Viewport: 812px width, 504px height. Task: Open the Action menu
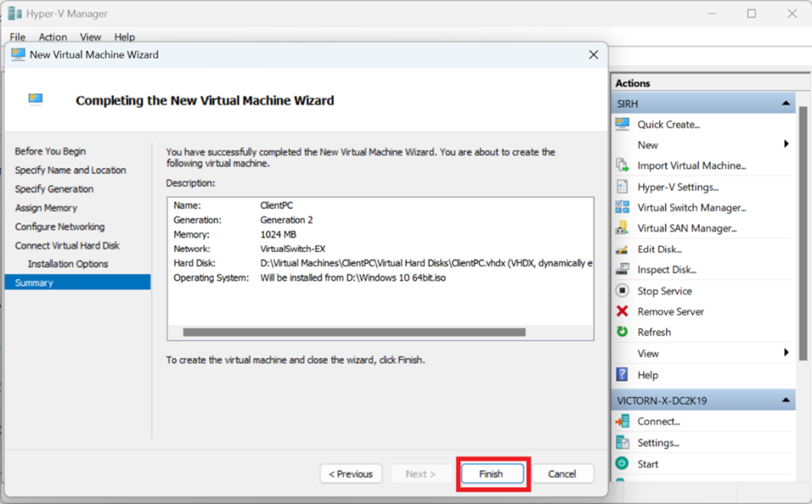[x=53, y=37]
